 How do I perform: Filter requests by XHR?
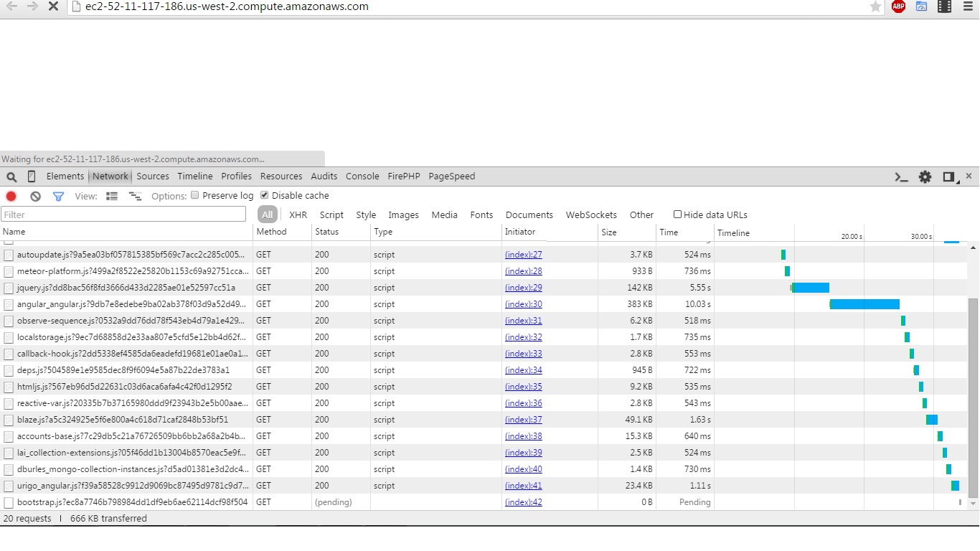[x=298, y=215]
